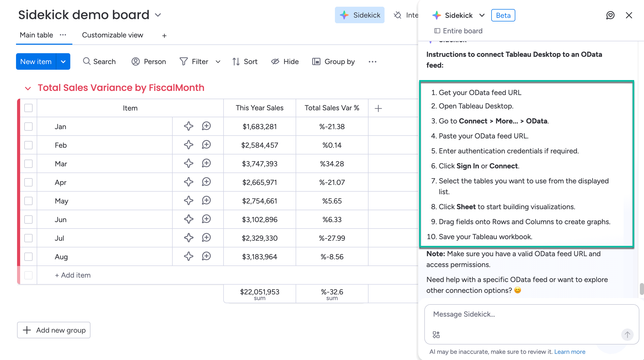Switch to Customizable view tab

pyautogui.click(x=112, y=35)
